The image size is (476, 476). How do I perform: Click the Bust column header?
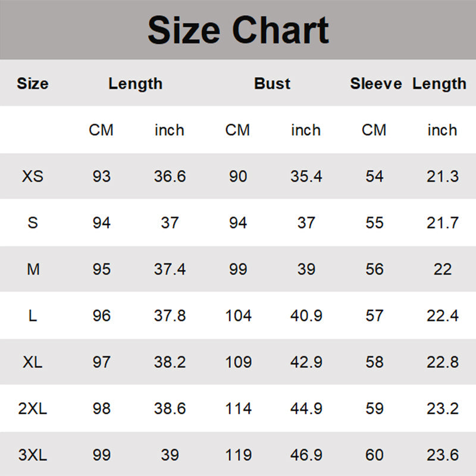click(272, 83)
